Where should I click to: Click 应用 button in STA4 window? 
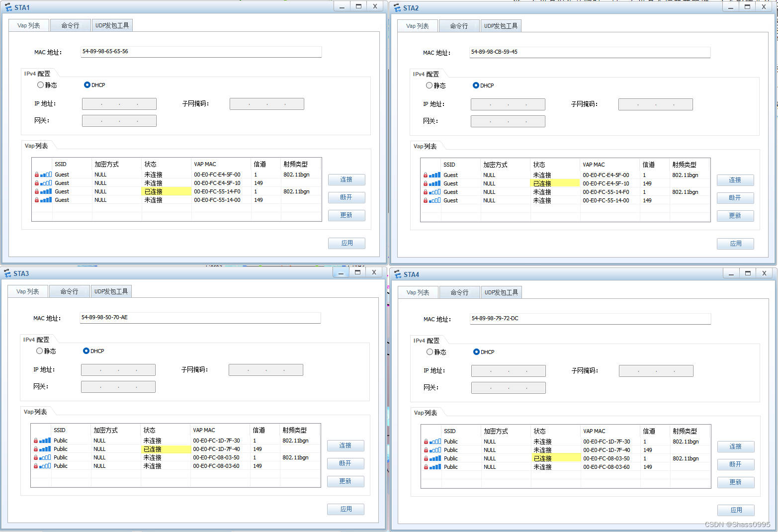736,510
